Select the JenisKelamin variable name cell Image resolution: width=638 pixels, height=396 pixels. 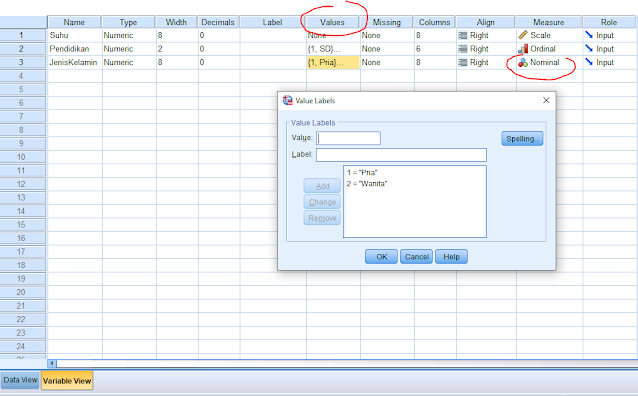[74, 62]
